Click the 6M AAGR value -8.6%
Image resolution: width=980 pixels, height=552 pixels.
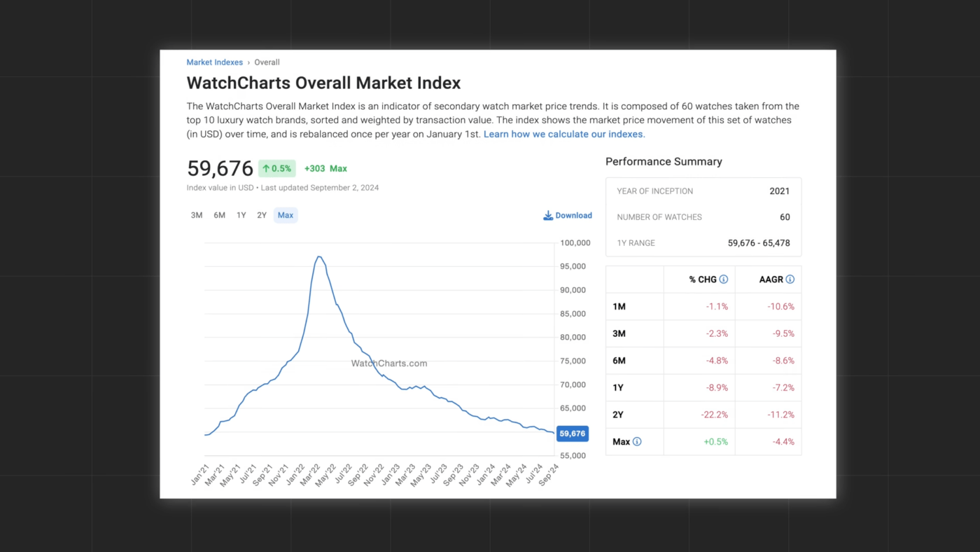pos(783,361)
